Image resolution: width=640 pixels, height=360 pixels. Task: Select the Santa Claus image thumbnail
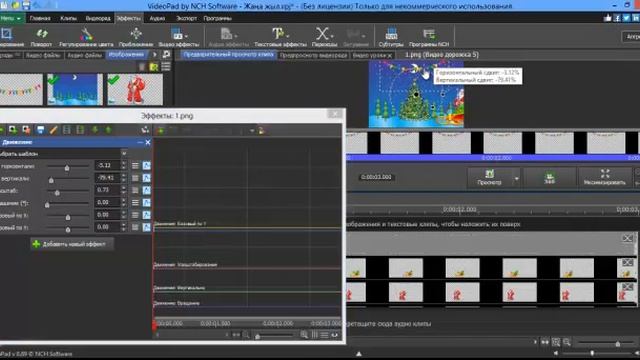[135, 89]
